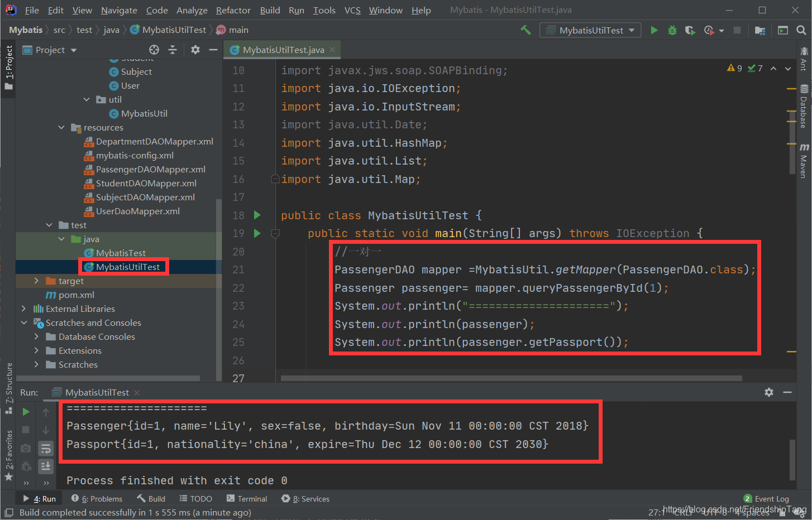Click the toolbar Stop square icon

[737, 30]
